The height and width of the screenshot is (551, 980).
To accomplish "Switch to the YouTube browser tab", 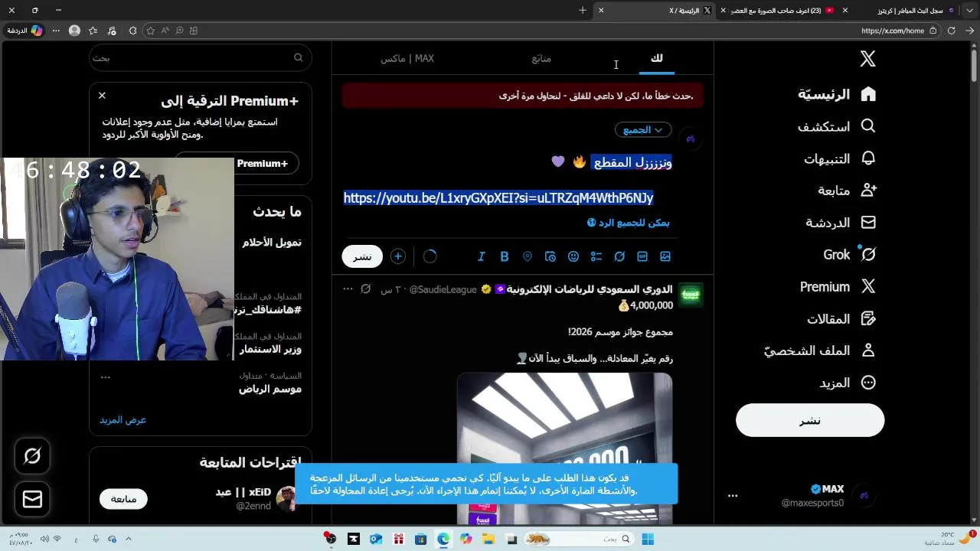I will click(x=782, y=11).
